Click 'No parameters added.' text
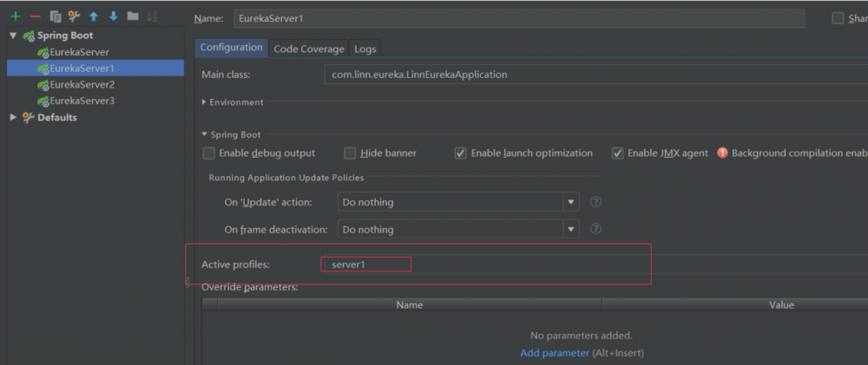 click(582, 336)
